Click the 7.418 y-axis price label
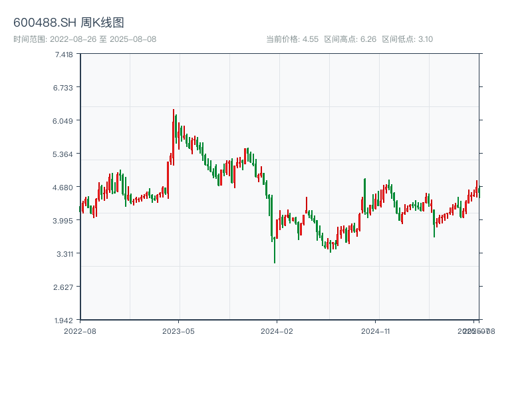532x399 pixels. click(x=63, y=54)
